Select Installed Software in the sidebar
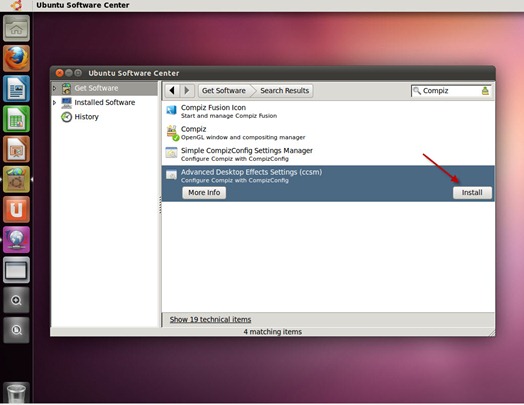 (x=104, y=103)
